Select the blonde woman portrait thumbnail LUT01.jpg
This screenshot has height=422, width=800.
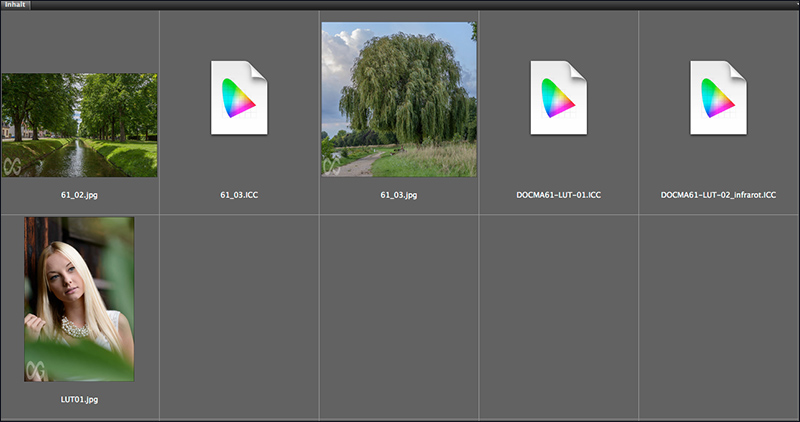[79, 299]
